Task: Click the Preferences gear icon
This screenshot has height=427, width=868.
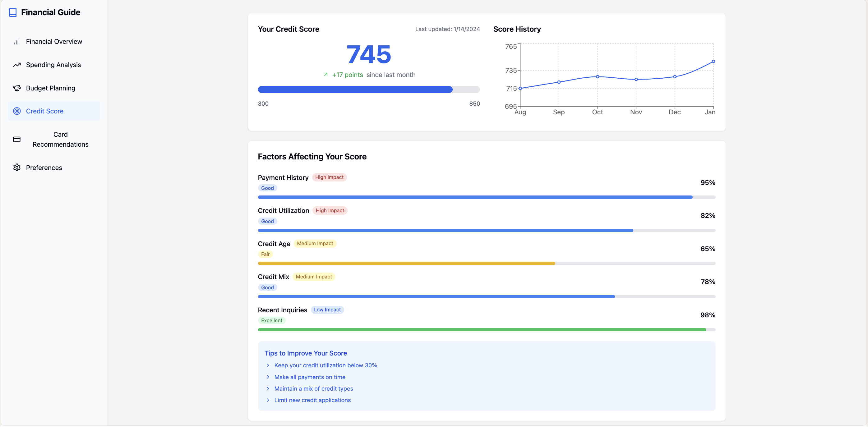Action: point(17,168)
